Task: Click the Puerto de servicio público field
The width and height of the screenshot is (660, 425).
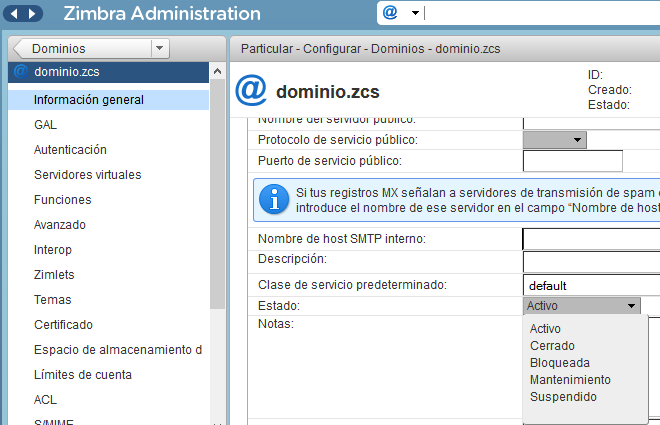Action: 572,161
